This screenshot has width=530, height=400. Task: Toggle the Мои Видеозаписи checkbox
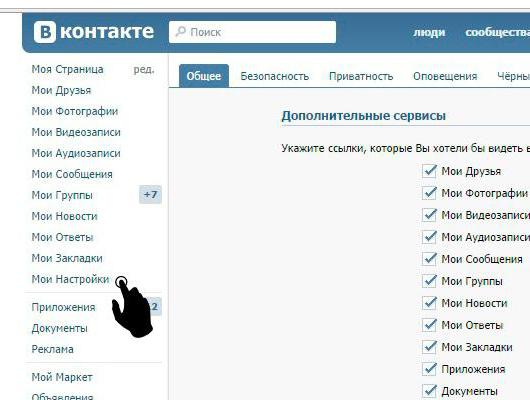429,215
